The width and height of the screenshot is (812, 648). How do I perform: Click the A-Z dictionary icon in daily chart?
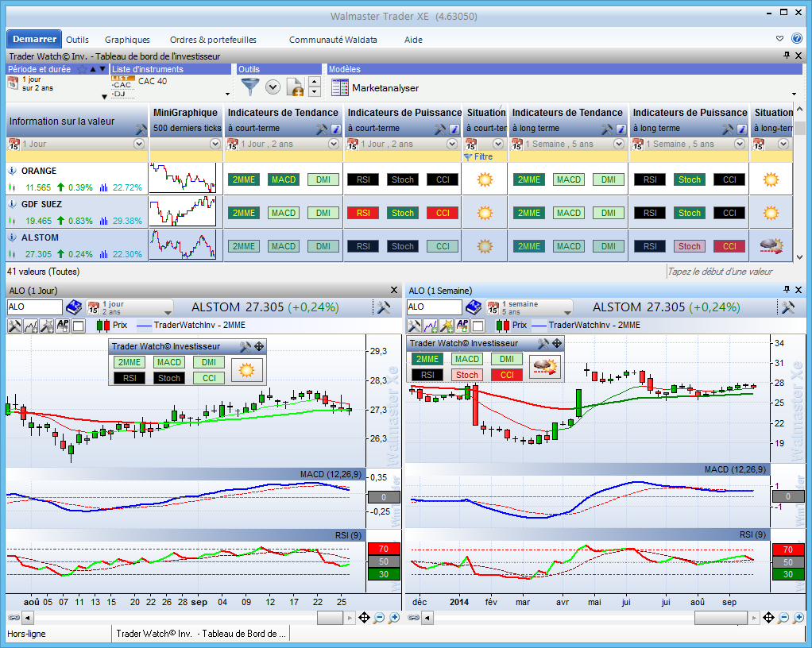coord(74,307)
